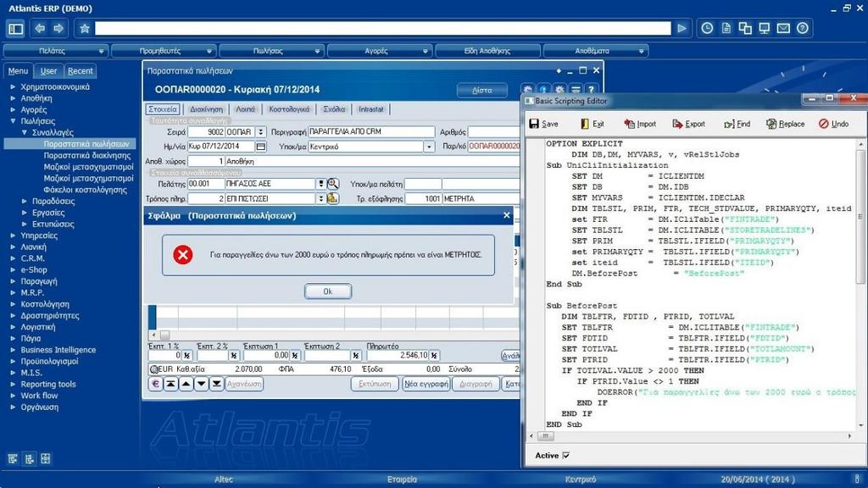Collapse the Συναλλαγές tree node
868x488 pixels.
[25, 133]
